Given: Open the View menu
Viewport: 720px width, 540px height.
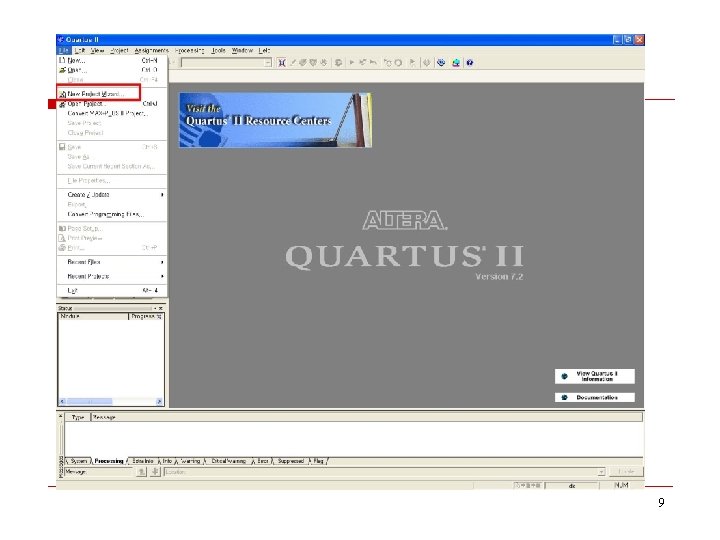Looking at the screenshot, I should pyautogui.click(x=97, y=51).
